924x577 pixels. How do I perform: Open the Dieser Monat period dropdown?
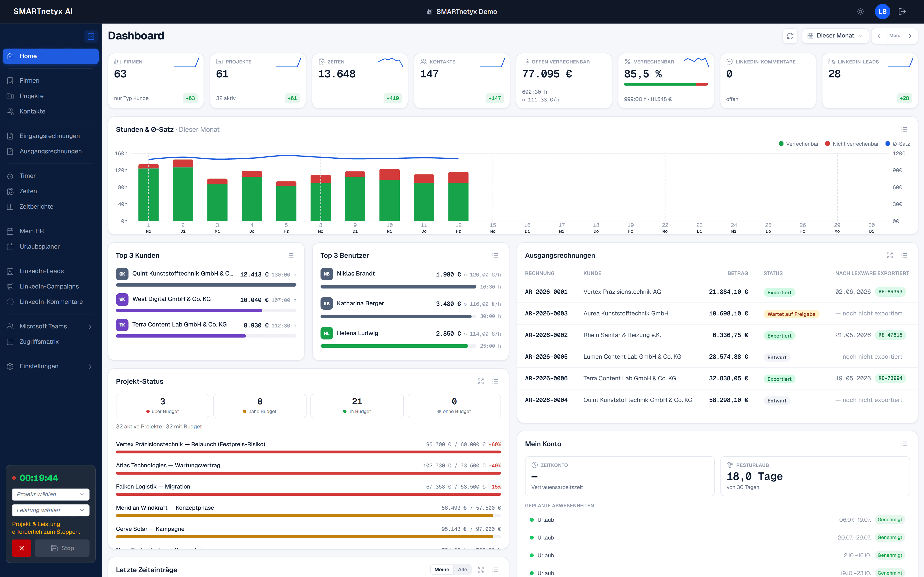pos(835,36)
